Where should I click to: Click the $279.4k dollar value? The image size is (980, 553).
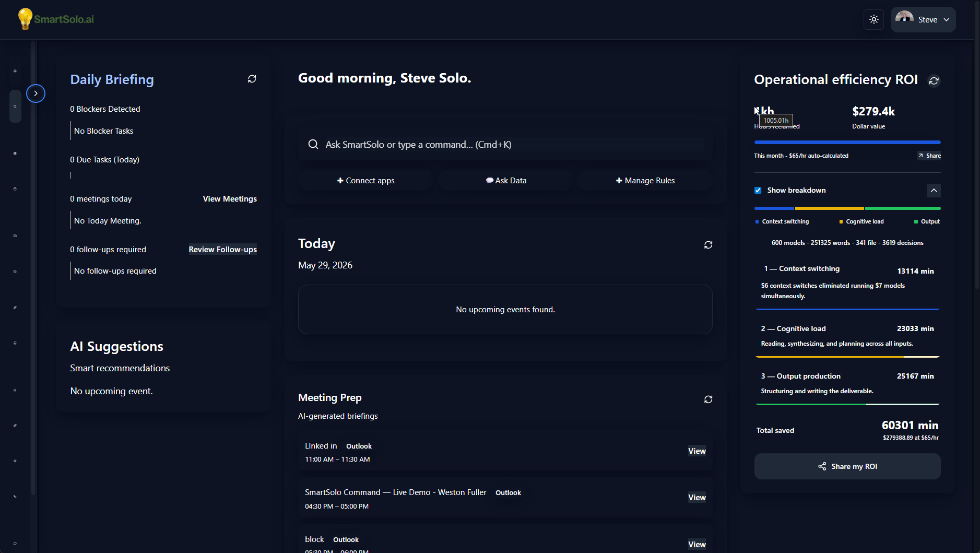pyautogui.click(x=873, y=111)
